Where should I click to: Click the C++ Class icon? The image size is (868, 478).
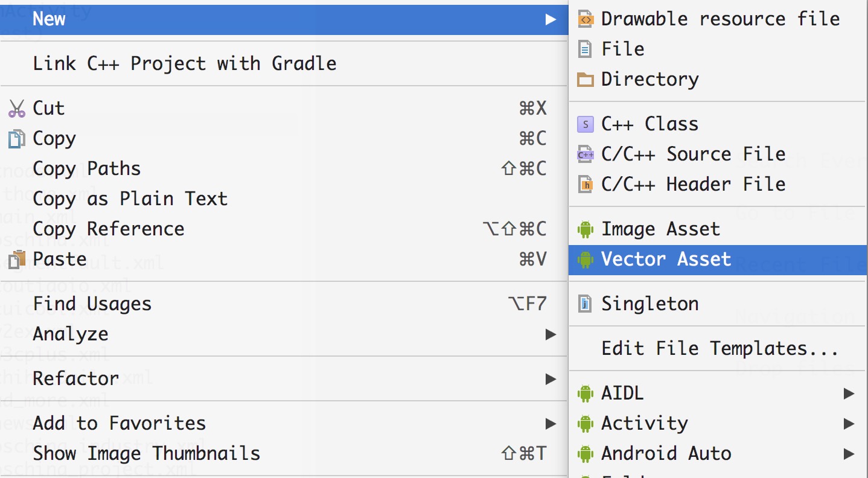point(586,124)
